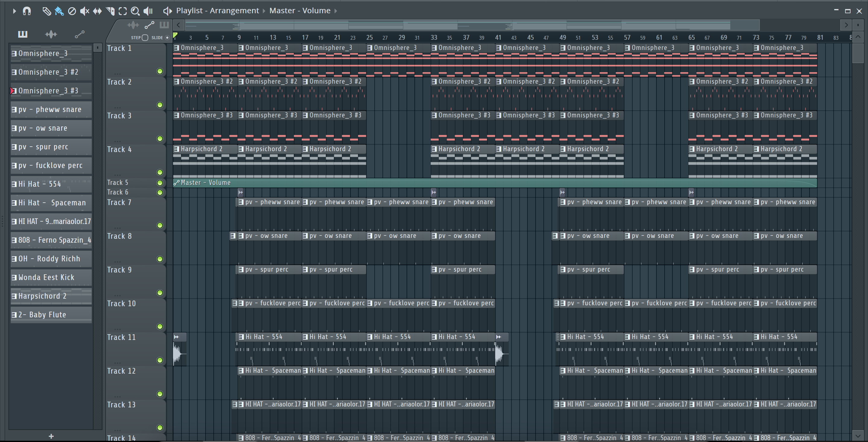
Task: Click icon beside Wonda Eest Kick pattern
Action: tap(14, 277)
